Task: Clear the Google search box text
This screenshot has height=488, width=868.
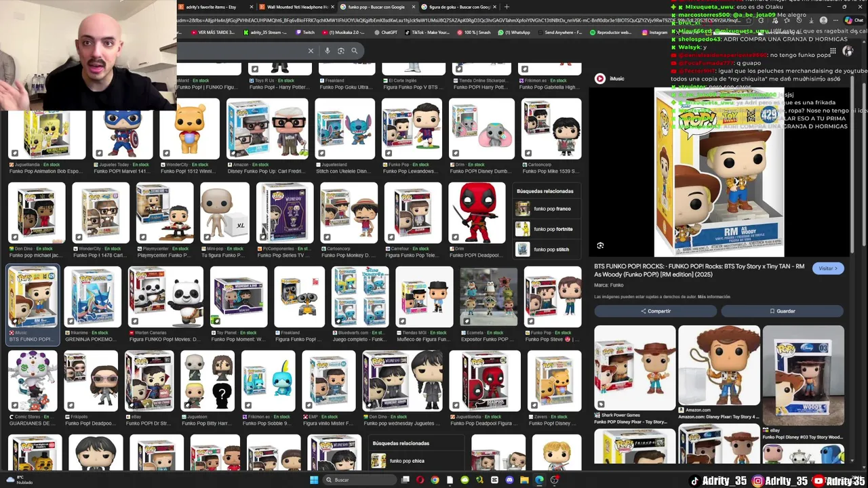Action: (311, 51)
